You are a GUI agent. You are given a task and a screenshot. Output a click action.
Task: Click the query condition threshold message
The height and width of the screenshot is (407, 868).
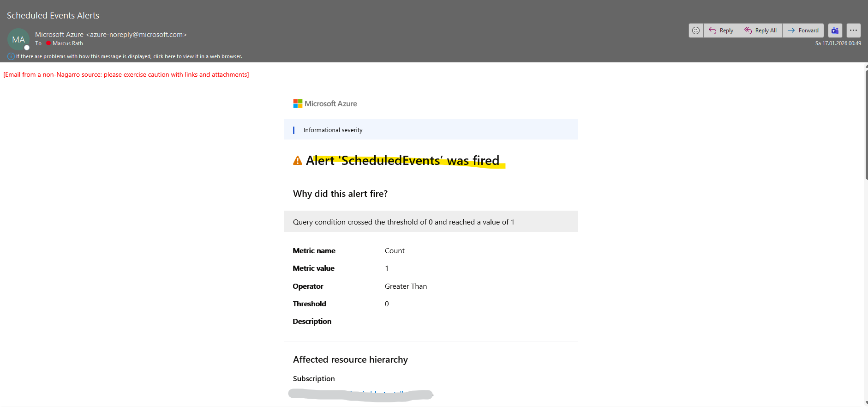(403, 222)
